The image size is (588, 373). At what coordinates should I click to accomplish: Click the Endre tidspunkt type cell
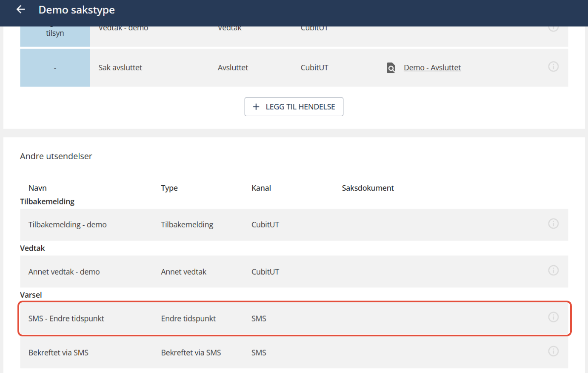(188, 318)
